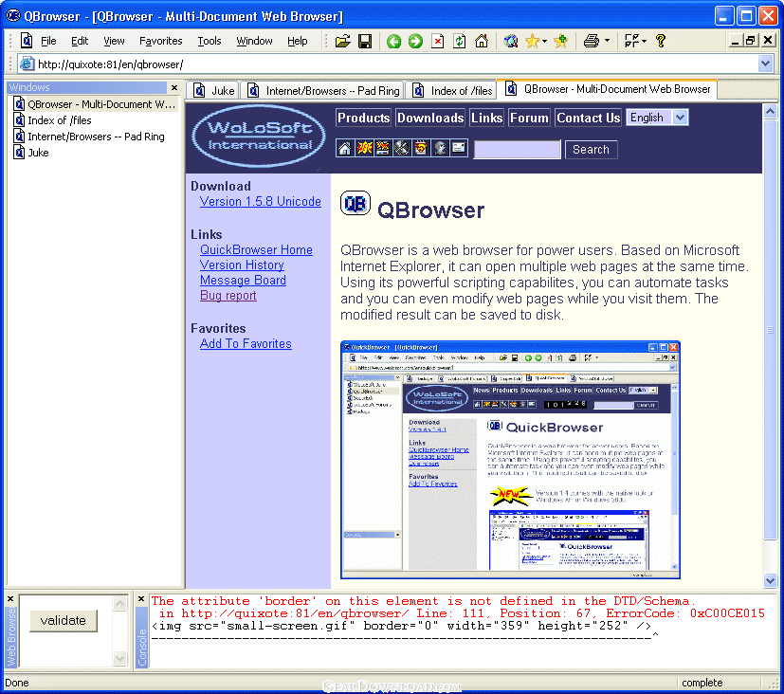Click the validate button

tap(64, 620)
